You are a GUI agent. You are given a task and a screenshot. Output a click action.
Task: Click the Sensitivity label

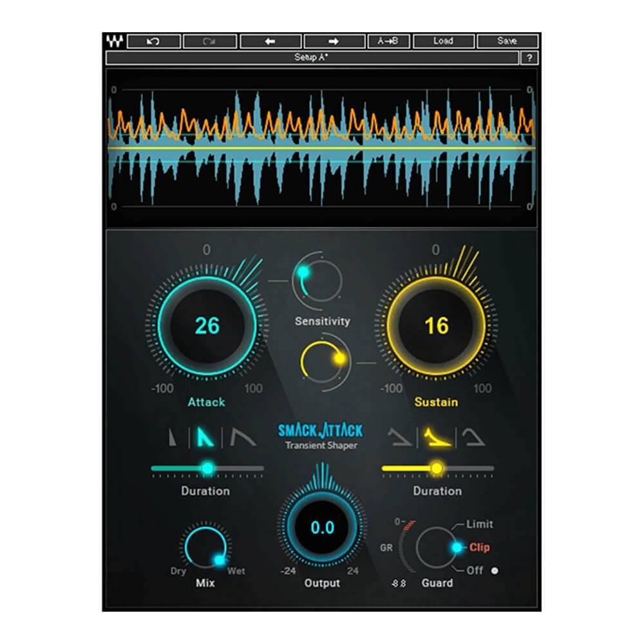click(x=323, y=321)
